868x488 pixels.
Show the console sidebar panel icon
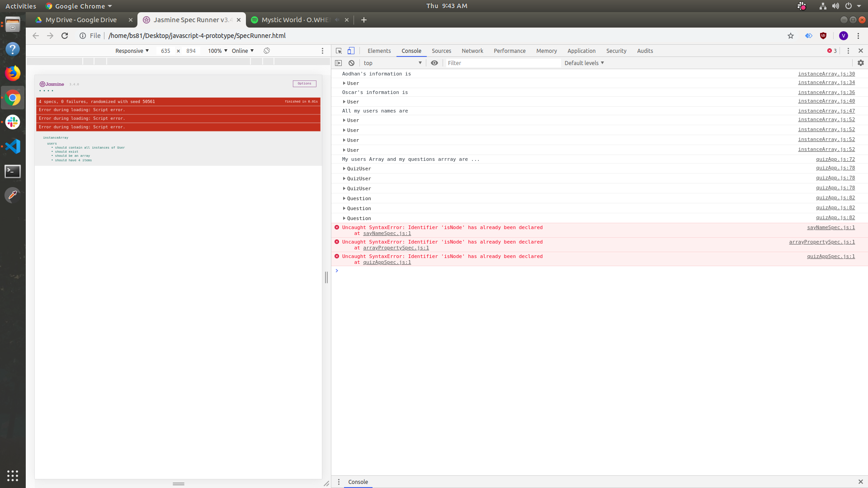[339, 63]
